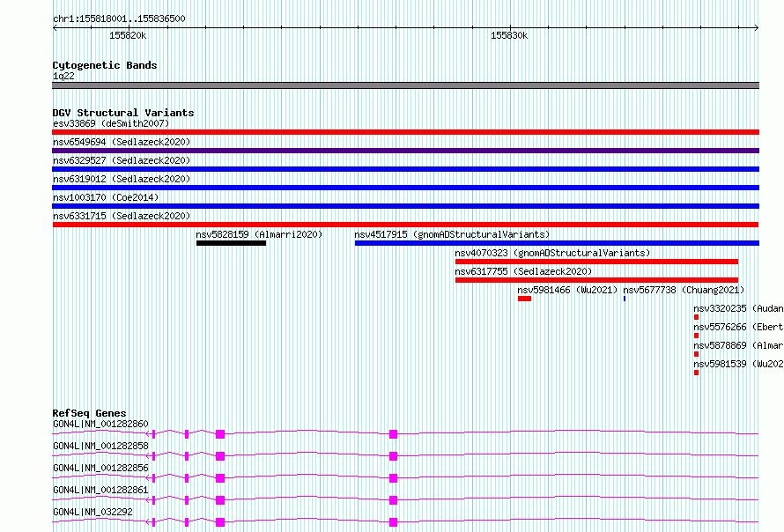Select the red bar under nsv6317755
The width and height of the screenshot is (784, 532).
point(596,280)
